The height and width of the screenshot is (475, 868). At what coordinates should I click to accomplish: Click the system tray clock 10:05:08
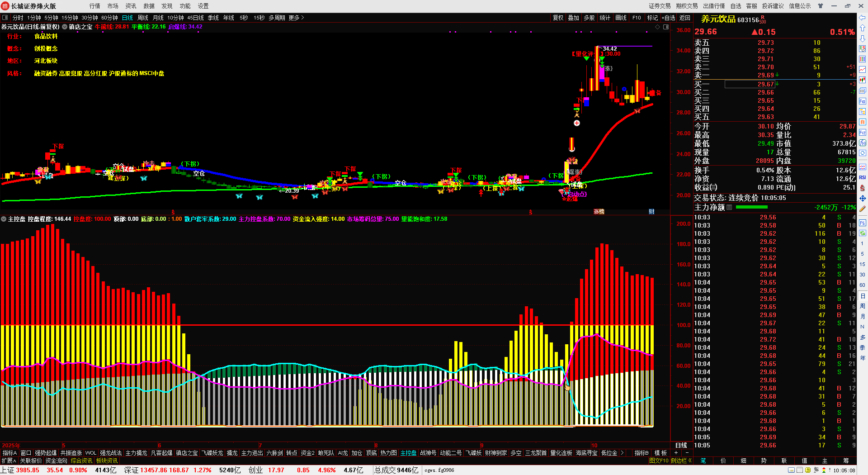pyautogui.click(x=844, y=470)
